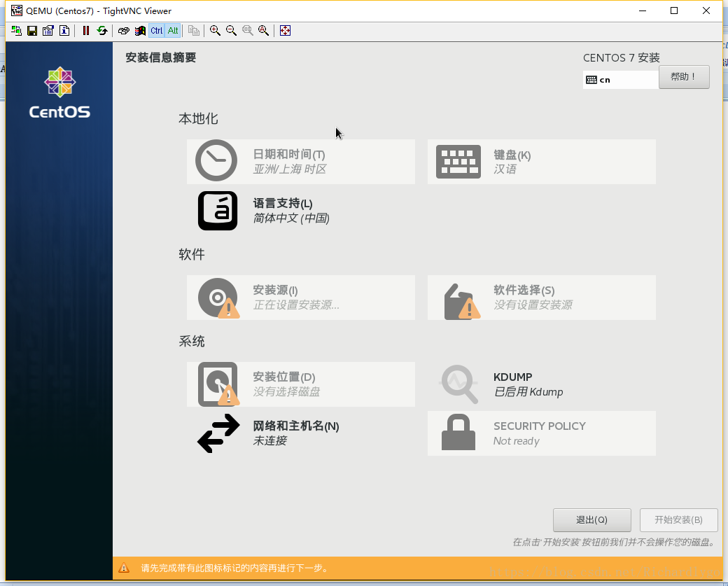Open the Software Selection (软件选择) package icon
The image size is (728, 586).
(x=462, y=301)
